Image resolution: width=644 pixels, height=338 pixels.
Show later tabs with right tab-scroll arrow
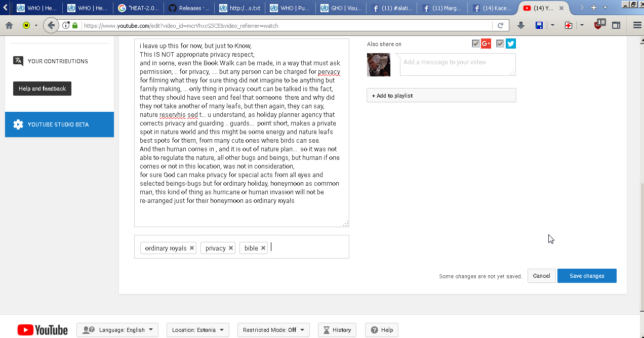(582, 8)
